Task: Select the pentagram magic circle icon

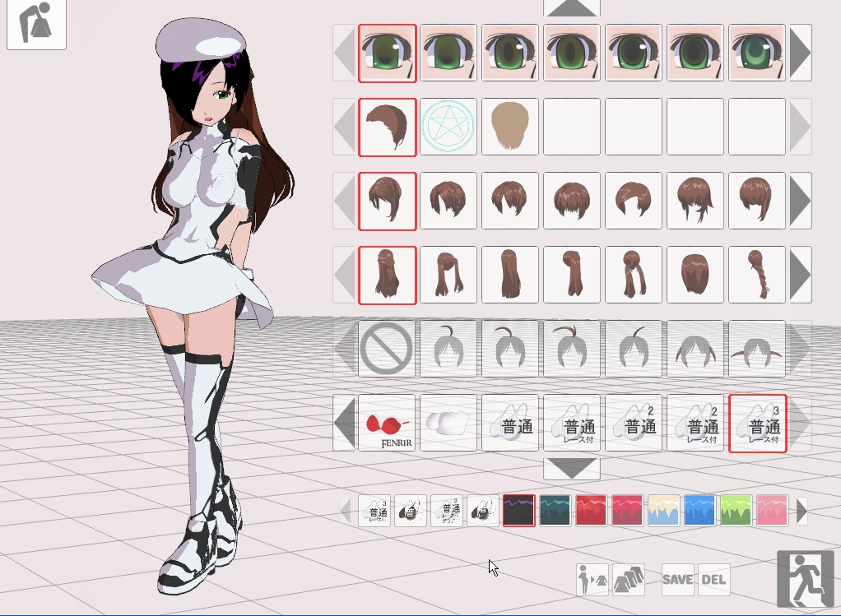Action: tap(448, 127)
